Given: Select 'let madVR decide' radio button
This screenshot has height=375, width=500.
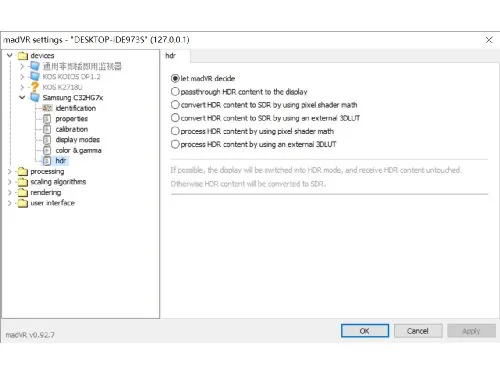Looking at the screenshot, I should tap(175, 78).
